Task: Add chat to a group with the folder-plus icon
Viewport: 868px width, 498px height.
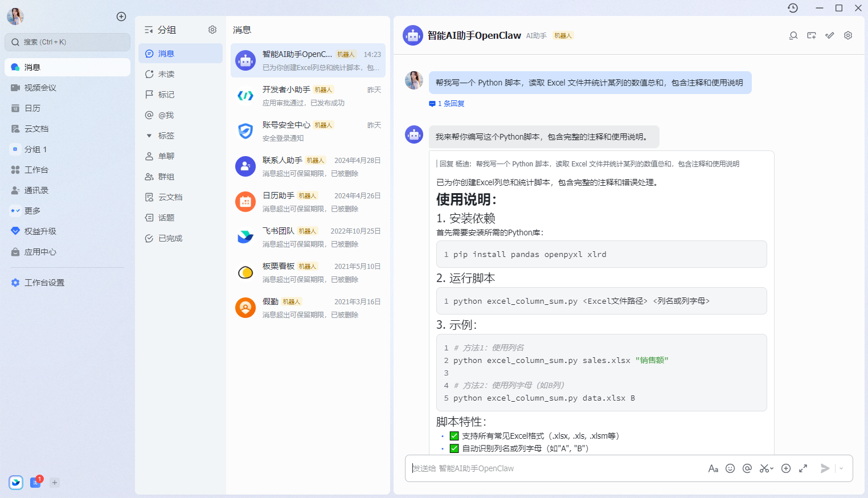Action: (x=811, y=35)
